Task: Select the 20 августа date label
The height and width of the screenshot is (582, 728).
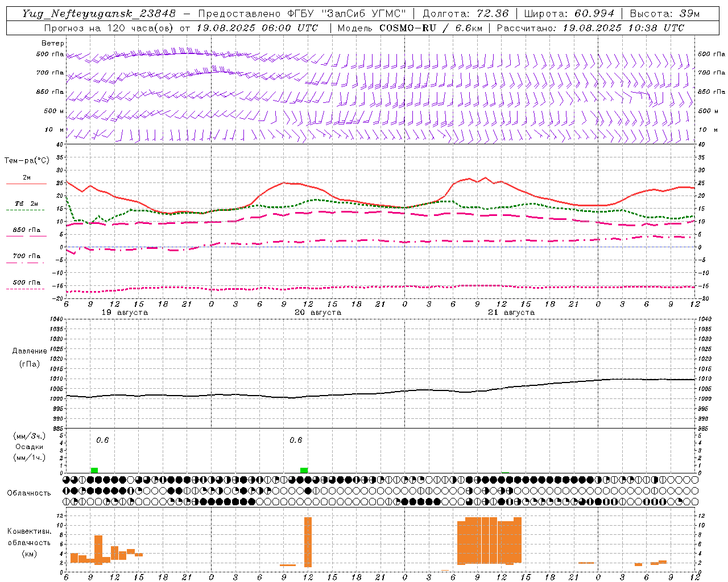Action: 318,313
